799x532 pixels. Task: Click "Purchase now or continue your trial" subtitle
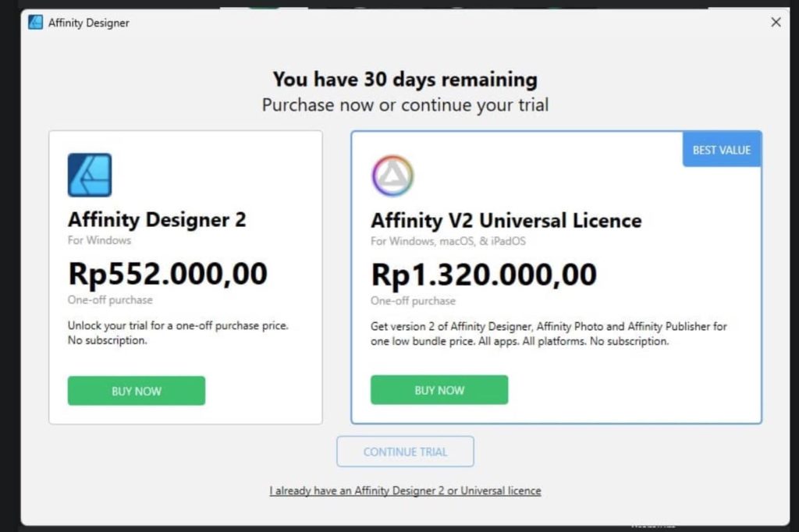pyautogui.click(x=405, y=105)
